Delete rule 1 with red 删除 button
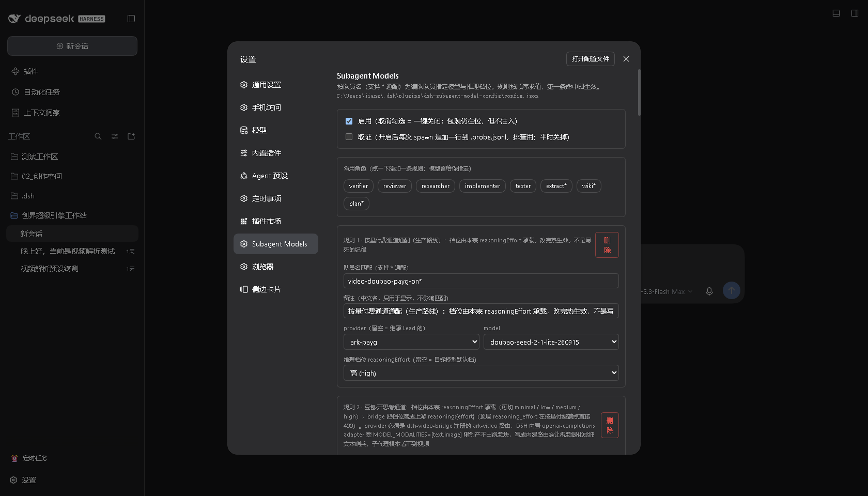868x496 pixels. pyautogui.click(x=607, y=245)
